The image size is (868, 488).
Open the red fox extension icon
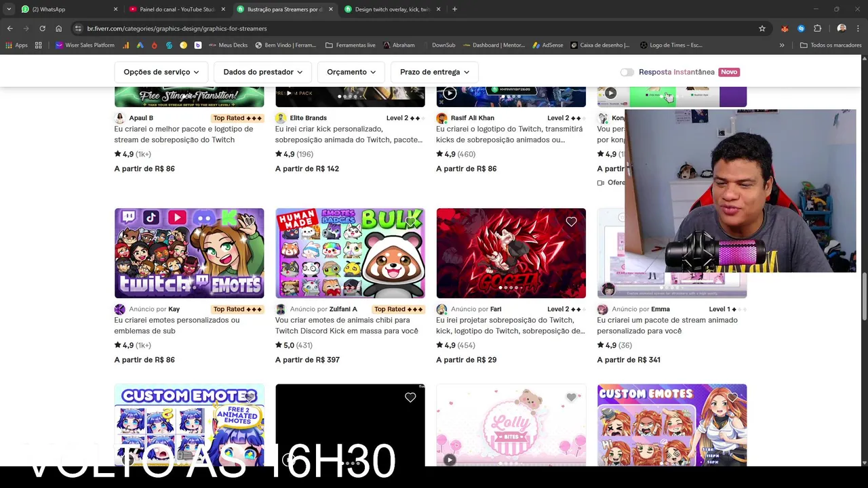coord(785,28)
